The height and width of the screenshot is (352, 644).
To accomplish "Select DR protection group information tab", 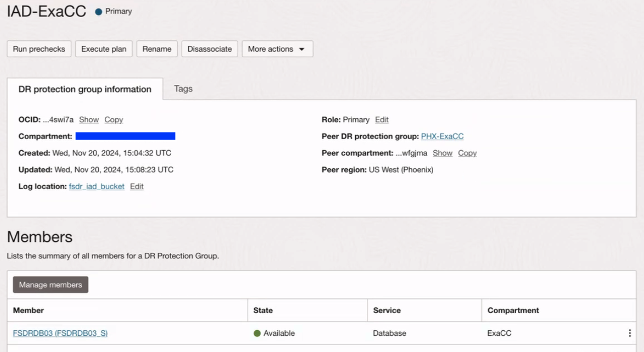I will point(85,90).
